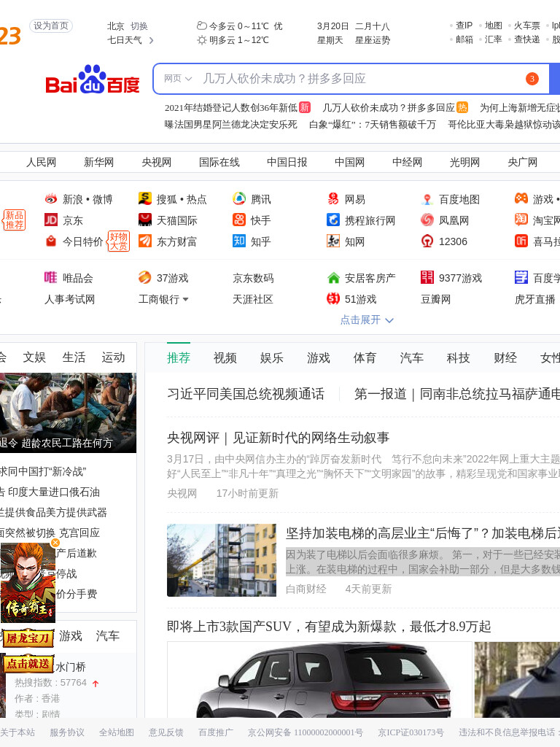Viewport: 560px width, 747px height.
Task: Click the 今日特价 shopping bag icon
Action: pos(51,241)
